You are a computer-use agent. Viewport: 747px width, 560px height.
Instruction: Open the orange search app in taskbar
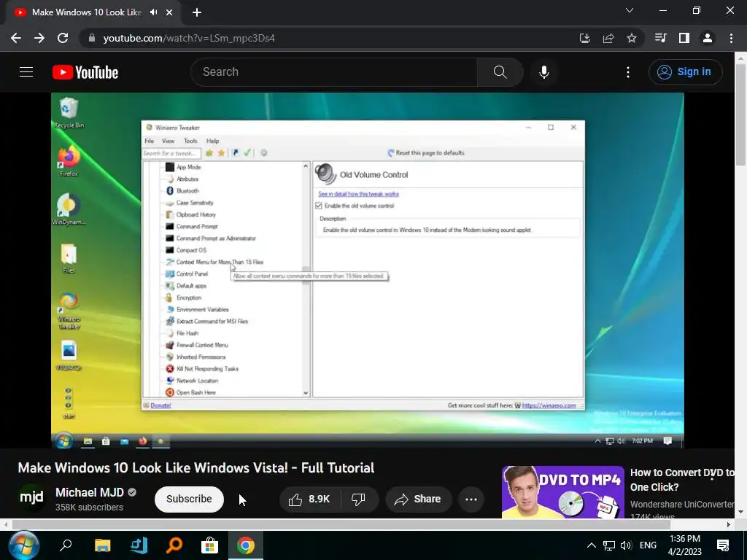click(x=174, y=545)
